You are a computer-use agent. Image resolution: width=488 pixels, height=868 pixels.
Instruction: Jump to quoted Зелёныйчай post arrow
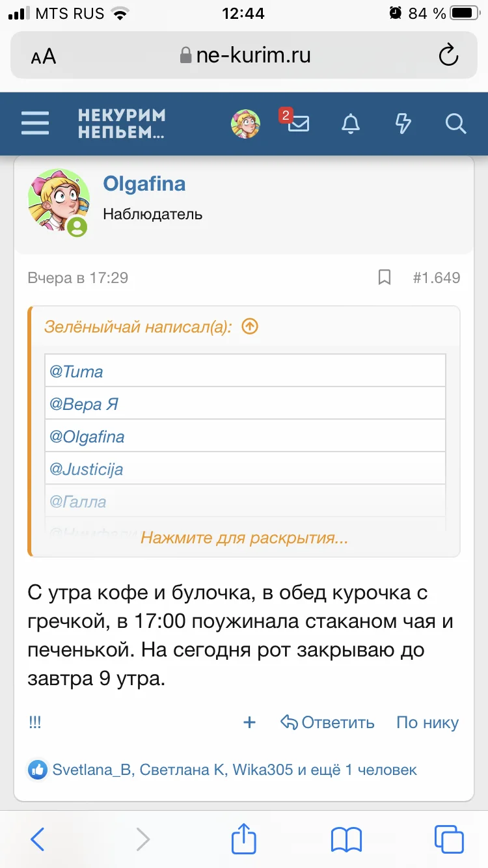[x=250, y=327]
